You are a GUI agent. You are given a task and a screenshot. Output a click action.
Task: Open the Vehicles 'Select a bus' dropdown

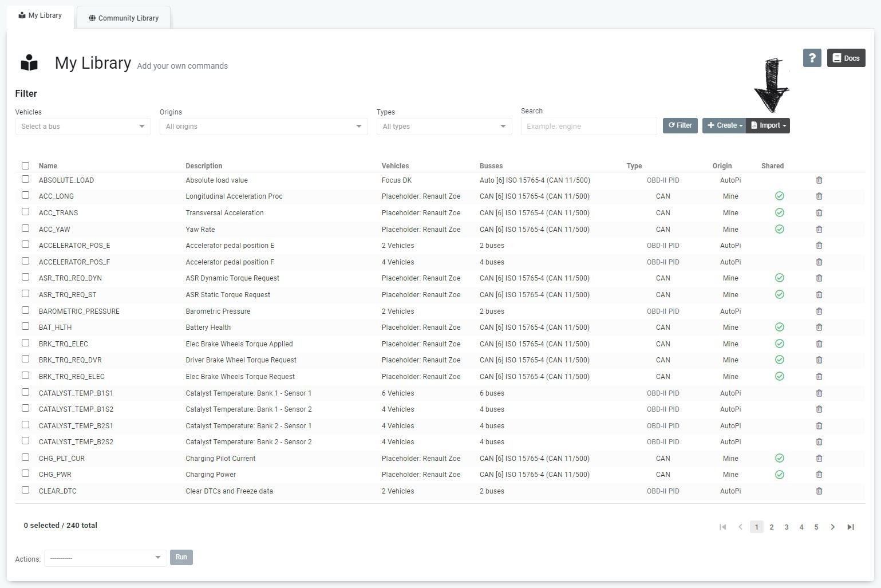click(x=83, y=127)
